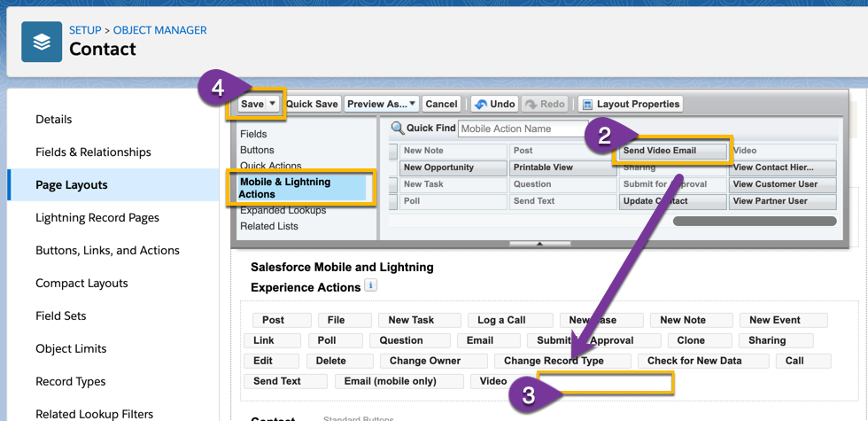Select the Email (mobile only) action
The image size is (868, 421).
[399, 382]
